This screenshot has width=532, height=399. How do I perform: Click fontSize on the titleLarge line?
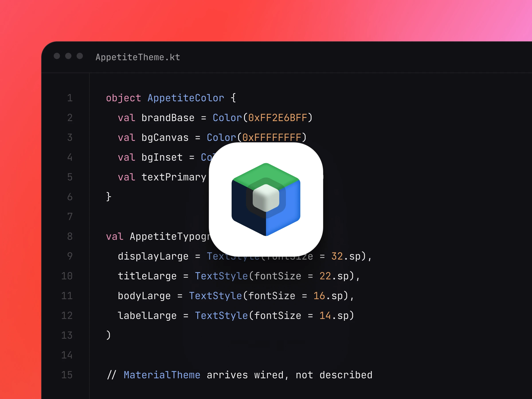pyautogui.click(x=278, y=276)
